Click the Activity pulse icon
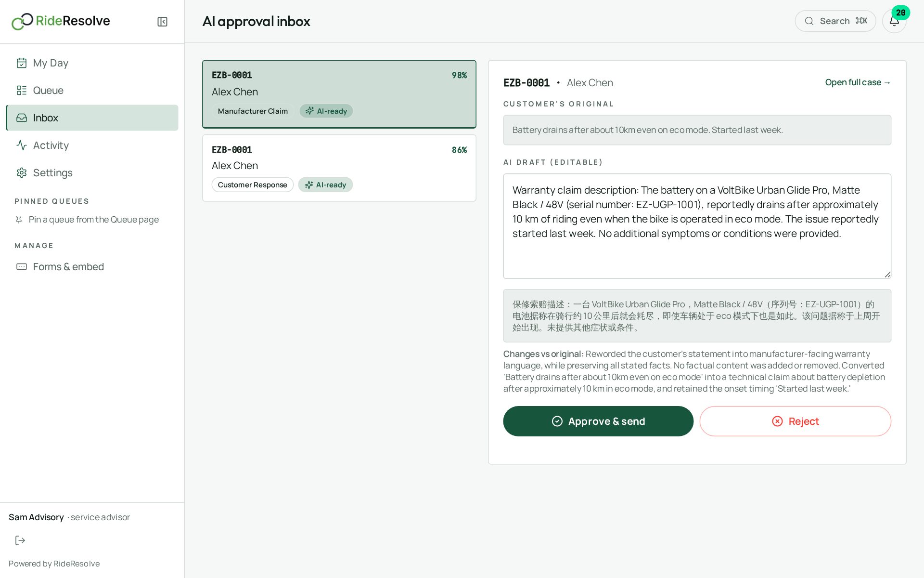 tap(22, 145)
